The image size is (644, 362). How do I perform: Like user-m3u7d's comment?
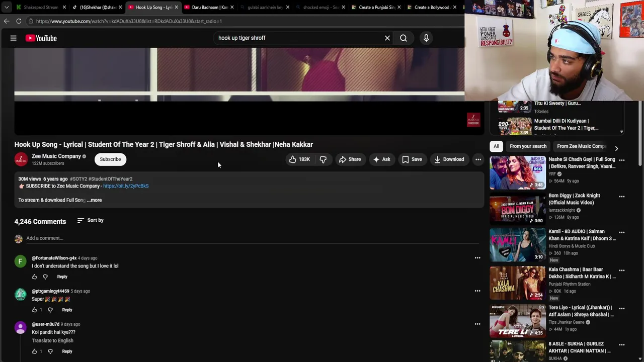(x=34, y=351)
